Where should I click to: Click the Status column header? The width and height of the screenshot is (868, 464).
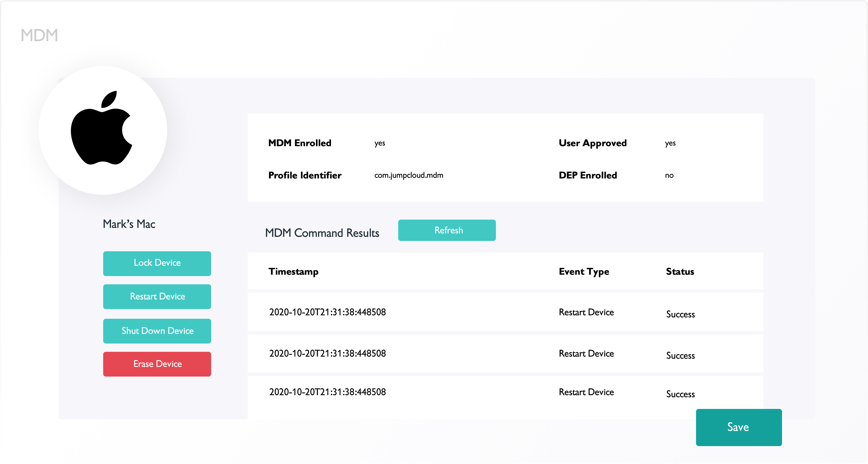coord(680,271)
